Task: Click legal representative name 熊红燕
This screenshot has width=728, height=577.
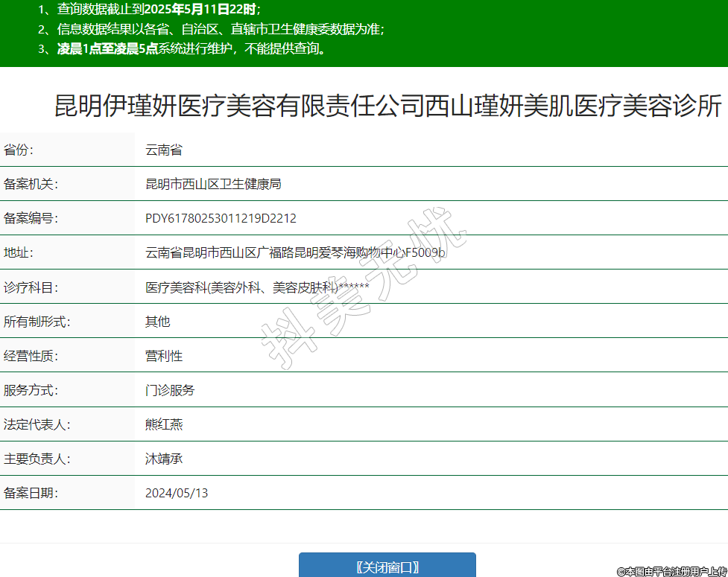Action: [164, 424]
